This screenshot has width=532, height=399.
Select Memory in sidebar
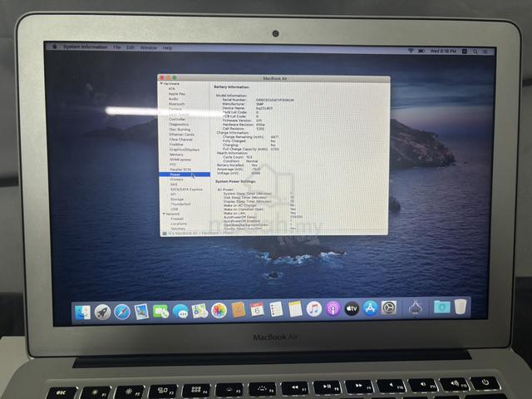coord(176,155)
